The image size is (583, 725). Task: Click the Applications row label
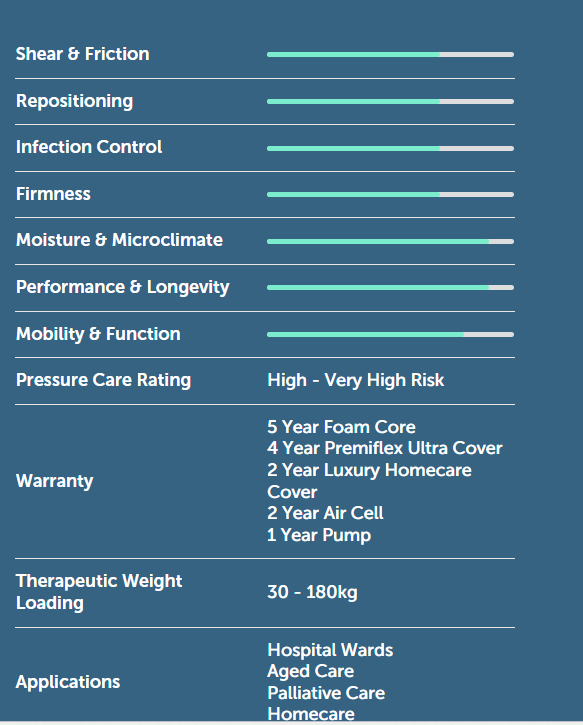[68, 682]
